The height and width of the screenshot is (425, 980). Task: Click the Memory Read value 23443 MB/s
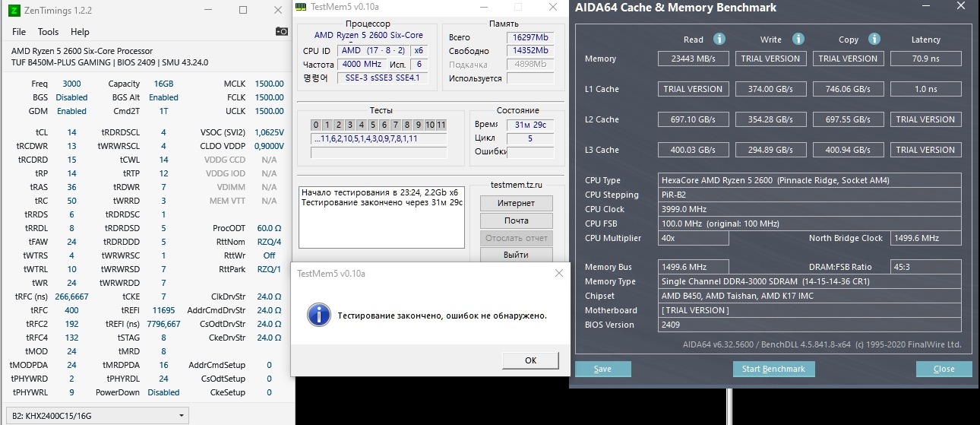[693, 59]
